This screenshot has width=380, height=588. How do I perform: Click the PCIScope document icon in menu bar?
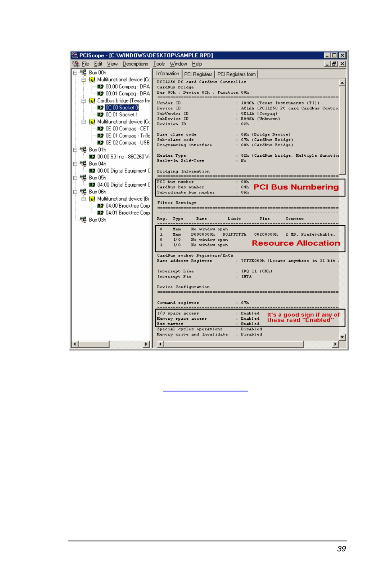76,64
